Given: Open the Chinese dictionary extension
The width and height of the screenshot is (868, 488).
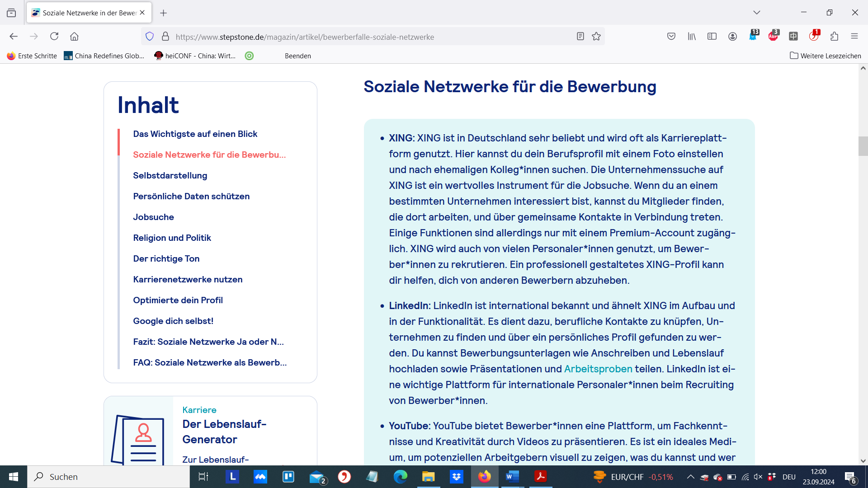Looking at the screenshot, I should point(793,37).
